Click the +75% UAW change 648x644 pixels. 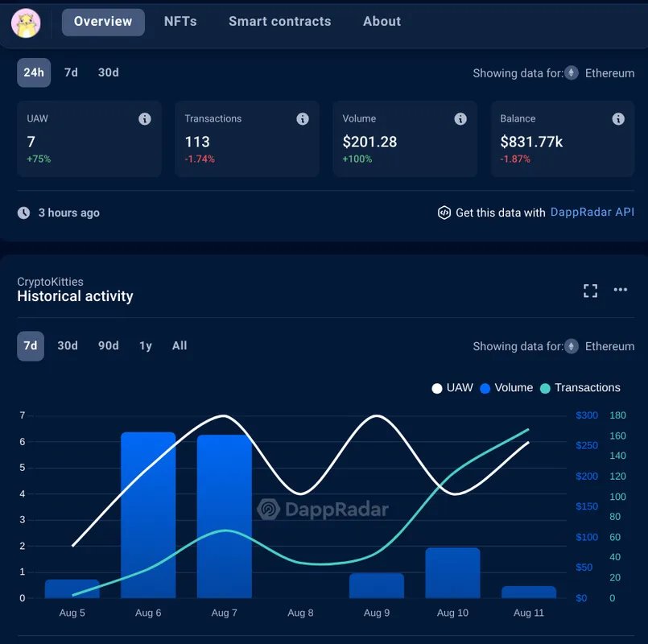pos(39,159)
